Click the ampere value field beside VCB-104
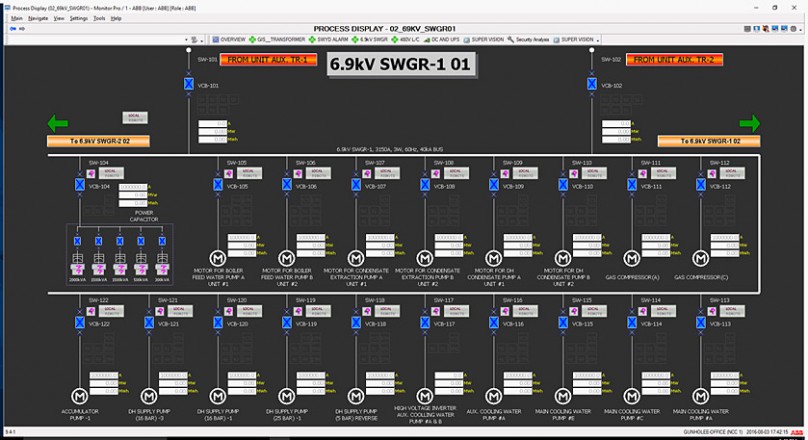 pyautogui.click(x=133, y=188)
